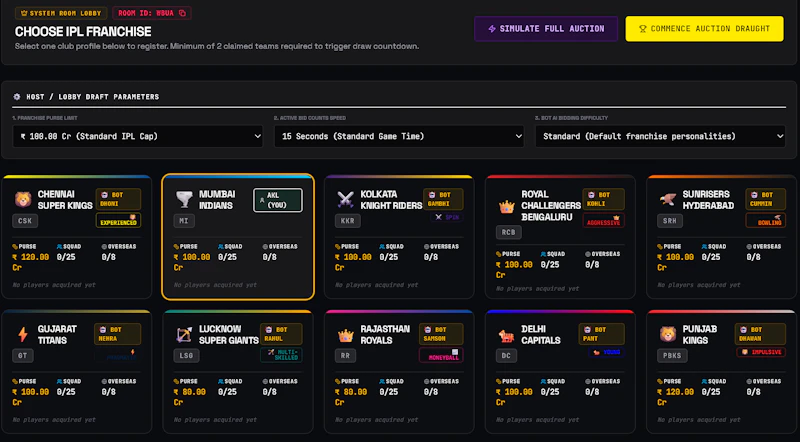Click the Chennai Super Kings lion logo
The image size is (800, 442).
[x=23, y=199]
